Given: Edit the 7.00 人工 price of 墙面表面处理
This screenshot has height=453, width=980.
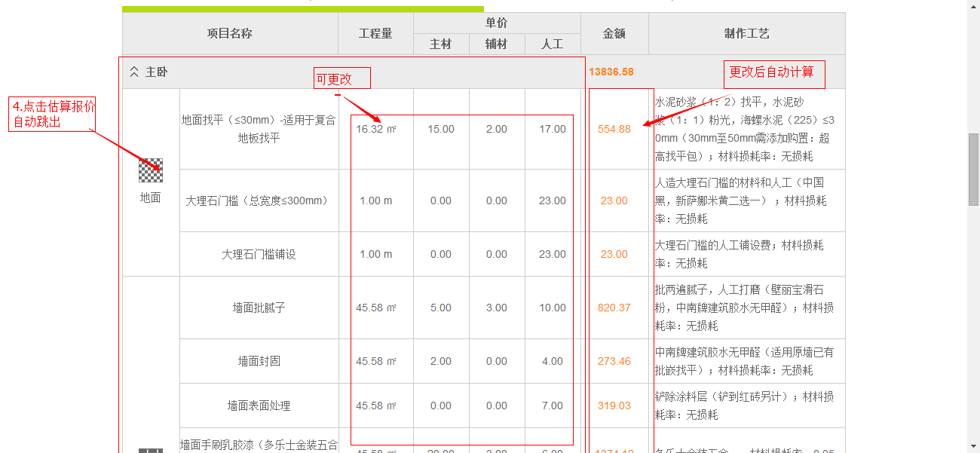Looking at the screenshot, I should click(x=553, y=406).
